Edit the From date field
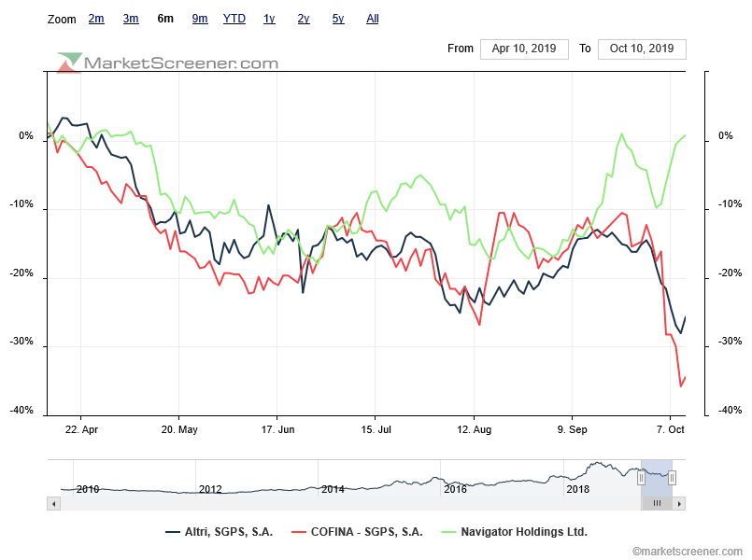 524,49
